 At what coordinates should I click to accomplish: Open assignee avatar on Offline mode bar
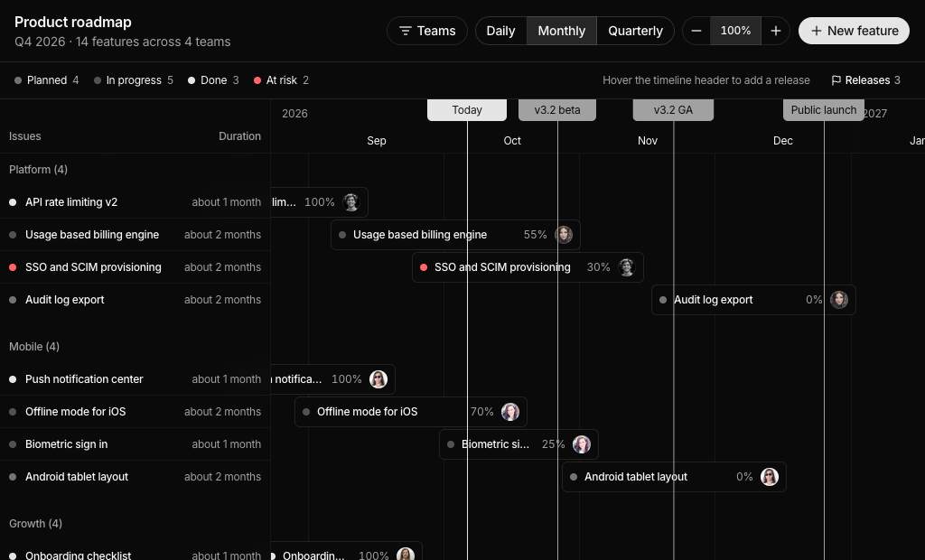tap(510, 412)
